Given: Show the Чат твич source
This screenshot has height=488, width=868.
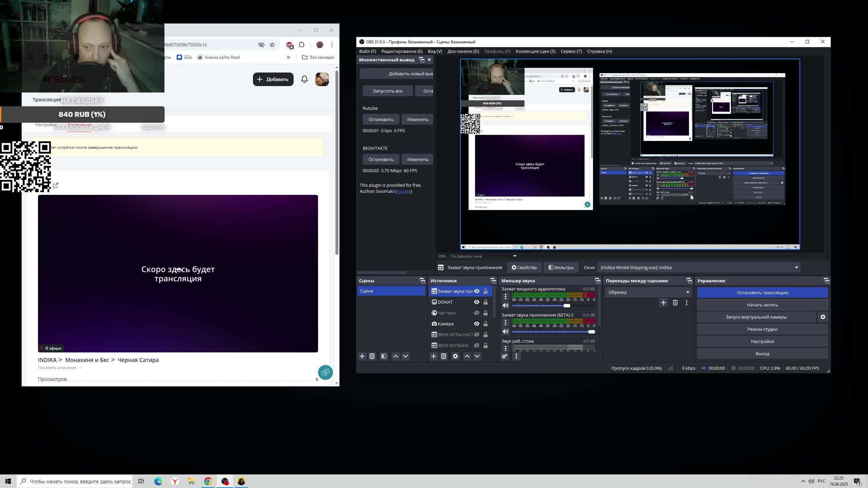Looking at the screenshot, I should 477,313.
